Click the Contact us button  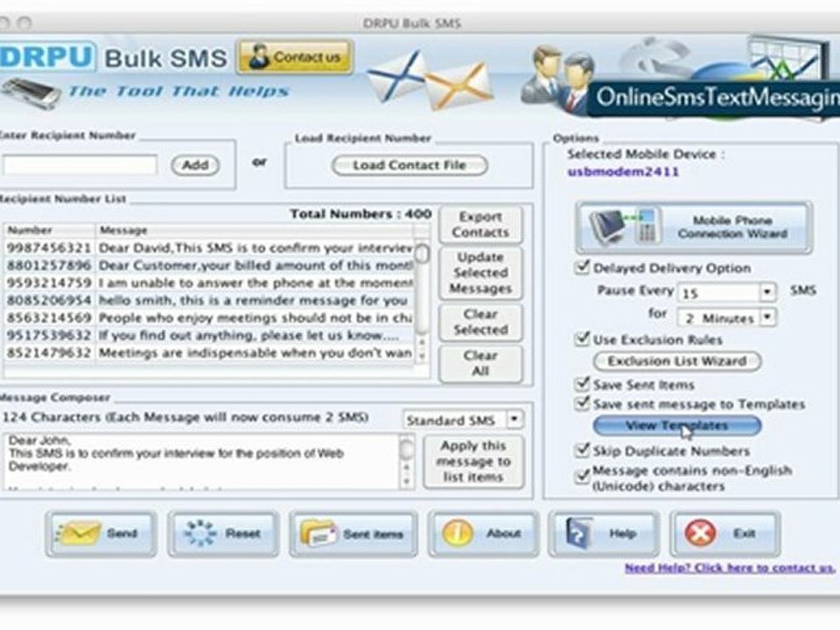pos(295,56)
